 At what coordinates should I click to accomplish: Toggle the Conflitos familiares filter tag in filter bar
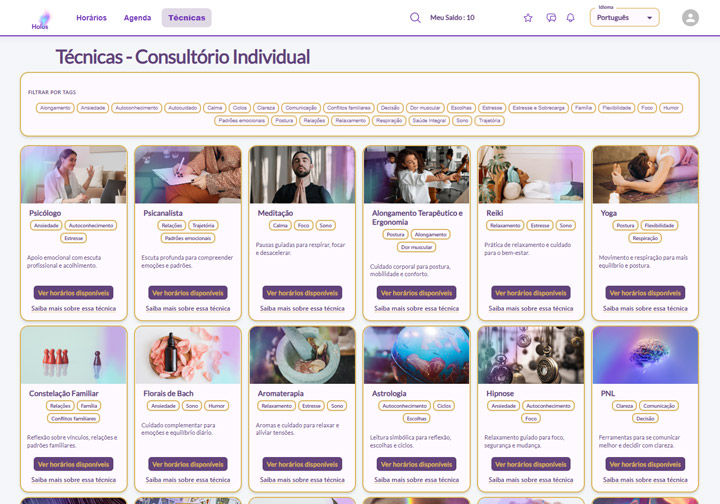(349, 108)
